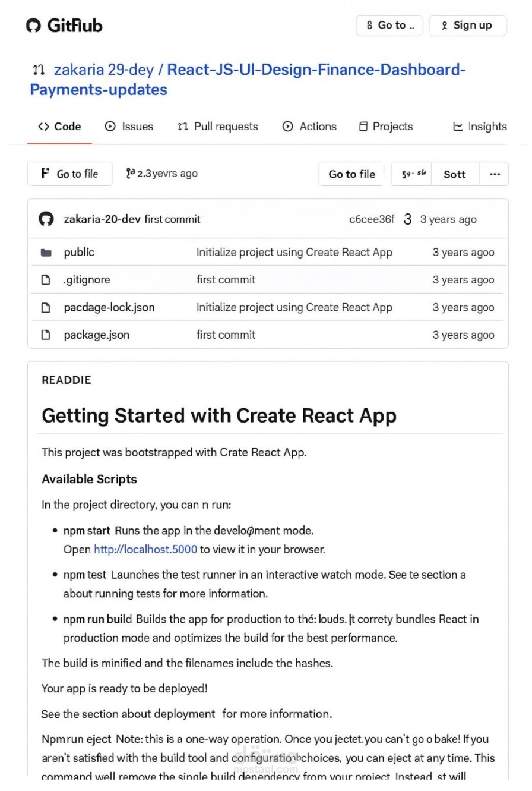532x791 pixels.
Task: Click '3 years agoo' in the public row
Action: click(x=463, y=253)
